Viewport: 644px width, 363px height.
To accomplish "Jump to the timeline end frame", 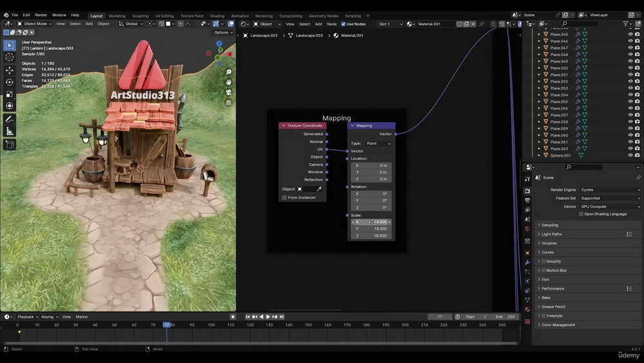I will (282, 317).
